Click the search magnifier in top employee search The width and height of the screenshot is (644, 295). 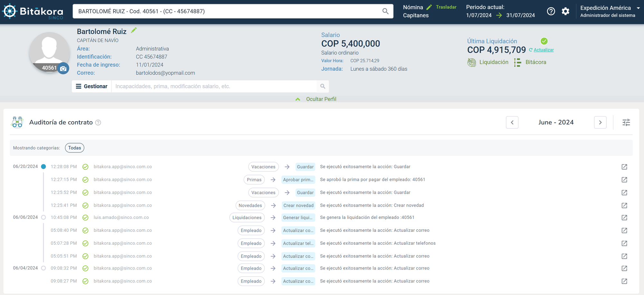pos(385,11)
